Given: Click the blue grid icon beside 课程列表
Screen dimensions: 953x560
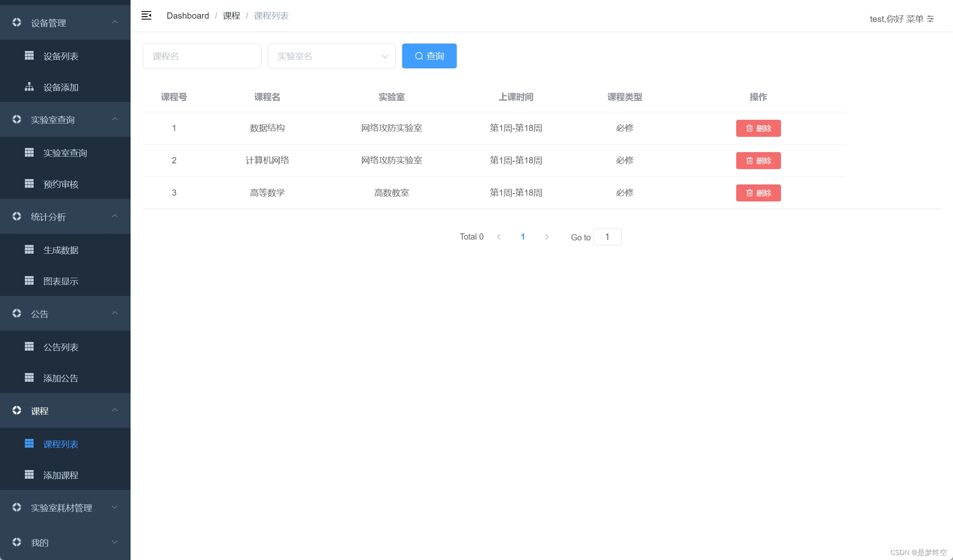Looking at the screenshot, I should coord(29,444).
